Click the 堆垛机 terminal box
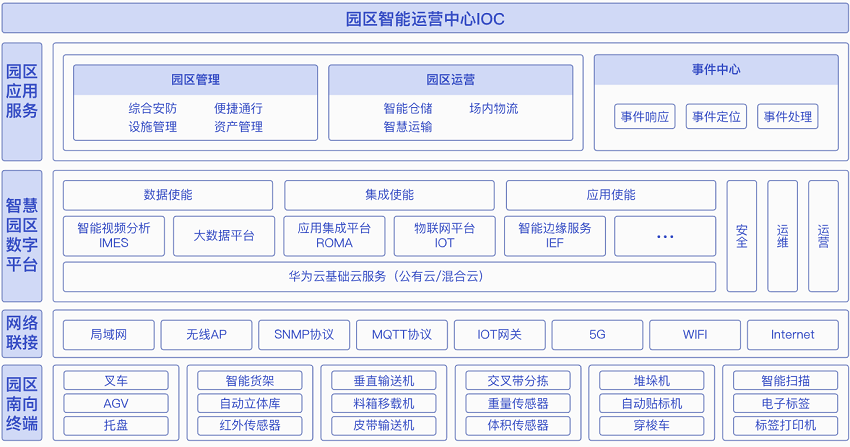 (x=652, y=381)
